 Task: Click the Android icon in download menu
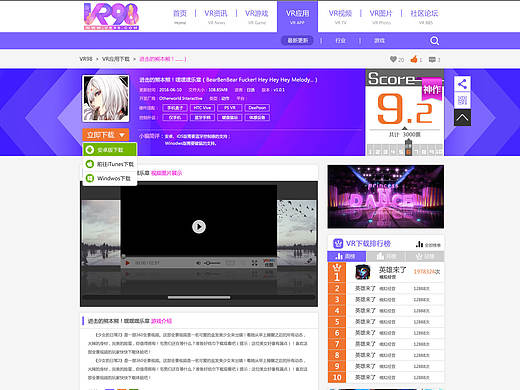pos(89,150)
